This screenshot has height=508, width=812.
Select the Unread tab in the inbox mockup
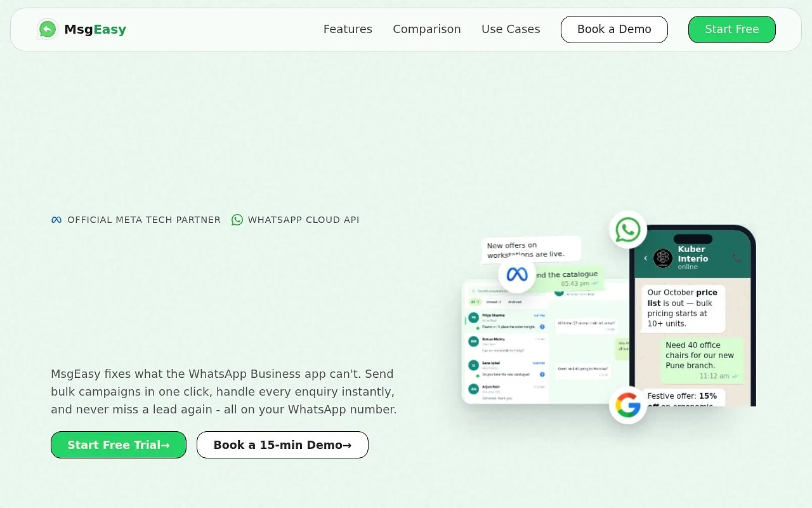(x=495, y=302)
